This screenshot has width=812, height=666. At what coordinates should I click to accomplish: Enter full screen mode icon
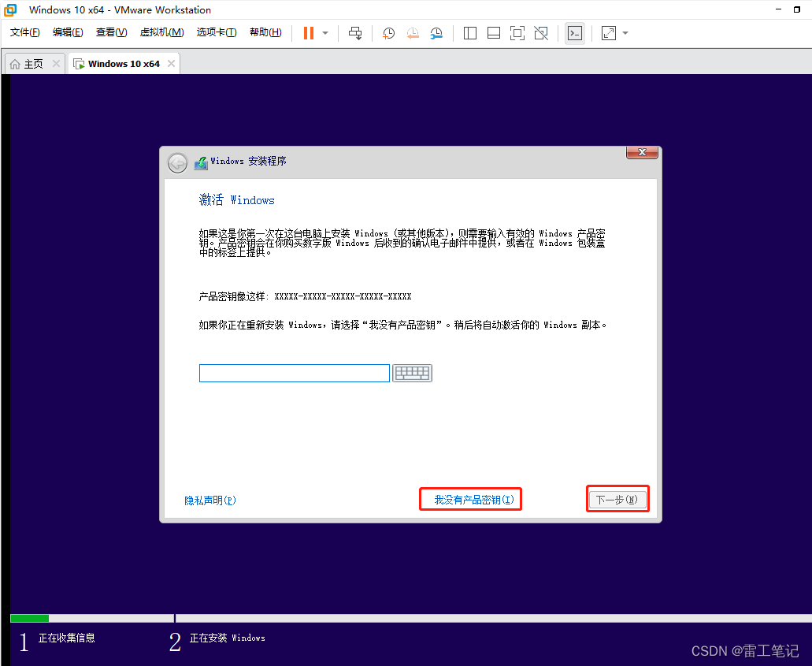(x=517, y=33)
